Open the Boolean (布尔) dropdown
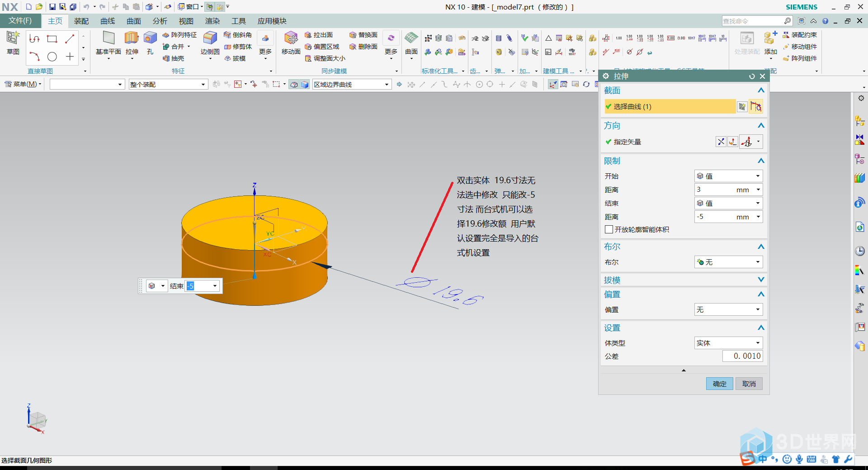Image resolution: width=868 pixels, height=470 pixels. click(x=728, y=262)
